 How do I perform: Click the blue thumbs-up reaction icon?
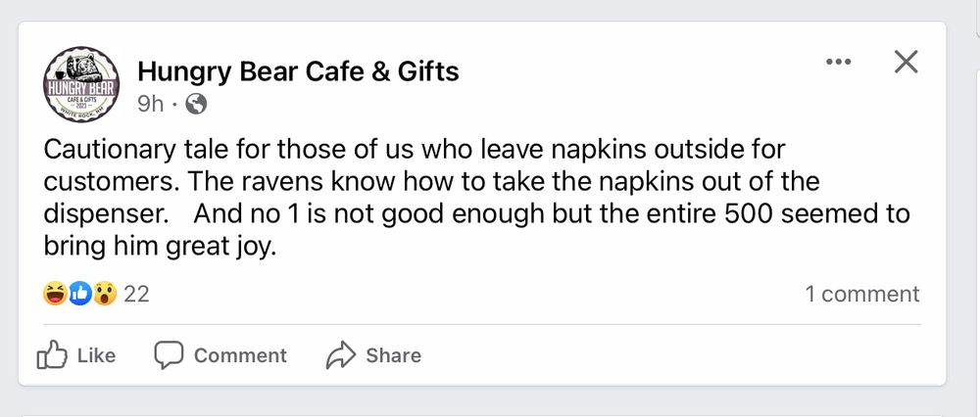click(x=80, y=294)
